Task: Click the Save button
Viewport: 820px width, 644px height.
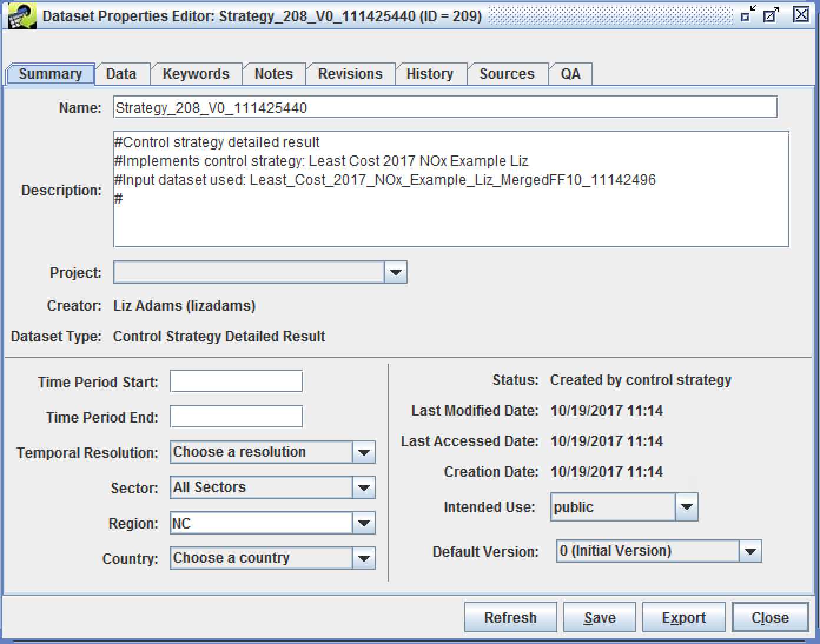Action: point(600,618)
